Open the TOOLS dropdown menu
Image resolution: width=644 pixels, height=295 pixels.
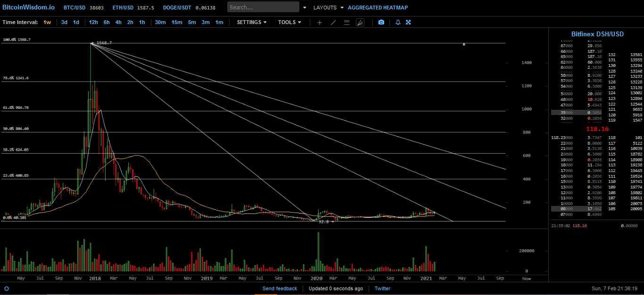click(x=289, y=22)
